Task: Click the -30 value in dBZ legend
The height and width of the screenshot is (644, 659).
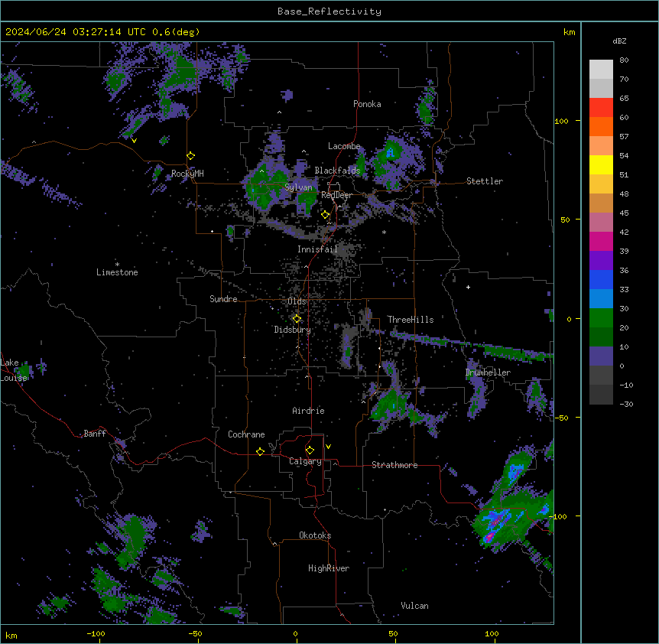Action: click(x=626, y=405)
